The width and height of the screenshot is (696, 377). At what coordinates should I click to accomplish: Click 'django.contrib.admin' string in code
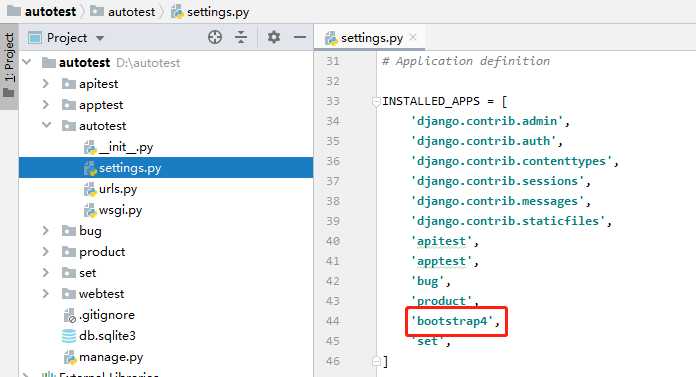click(487, 121)
